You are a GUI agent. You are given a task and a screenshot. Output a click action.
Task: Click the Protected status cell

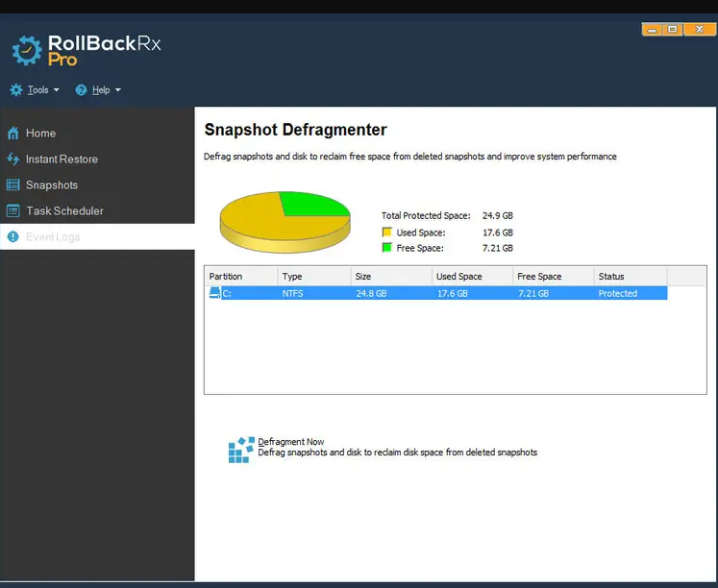pyautogui.click(x=618, y=293)
